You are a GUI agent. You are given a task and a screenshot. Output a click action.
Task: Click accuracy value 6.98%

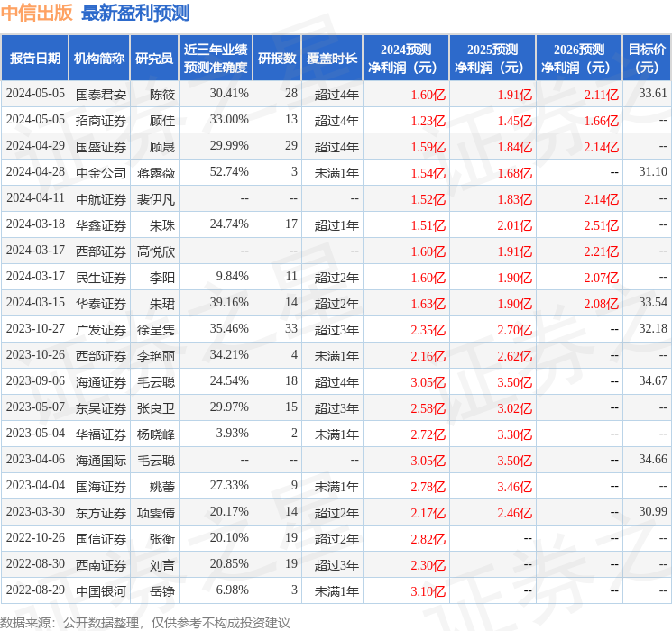233,590
